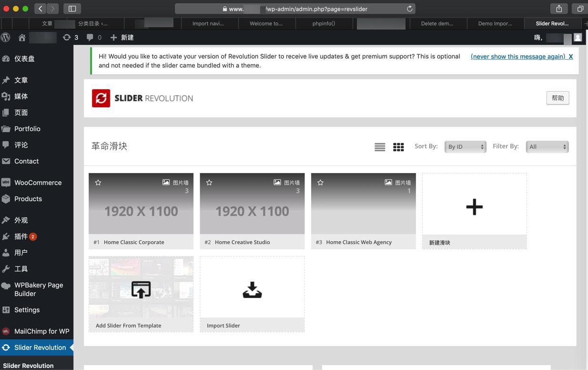
Task: Click Add Slider From Template icon
Action: [x=141, y=289]
